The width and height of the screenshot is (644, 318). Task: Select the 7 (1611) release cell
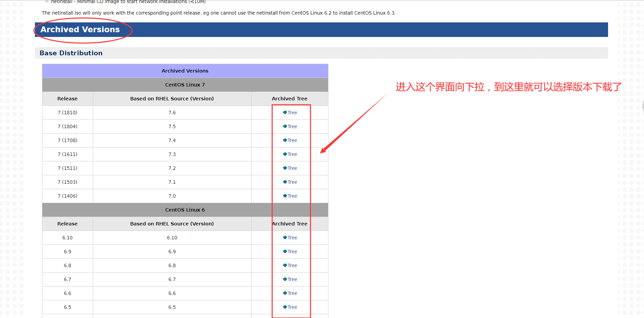click(67, 154)
